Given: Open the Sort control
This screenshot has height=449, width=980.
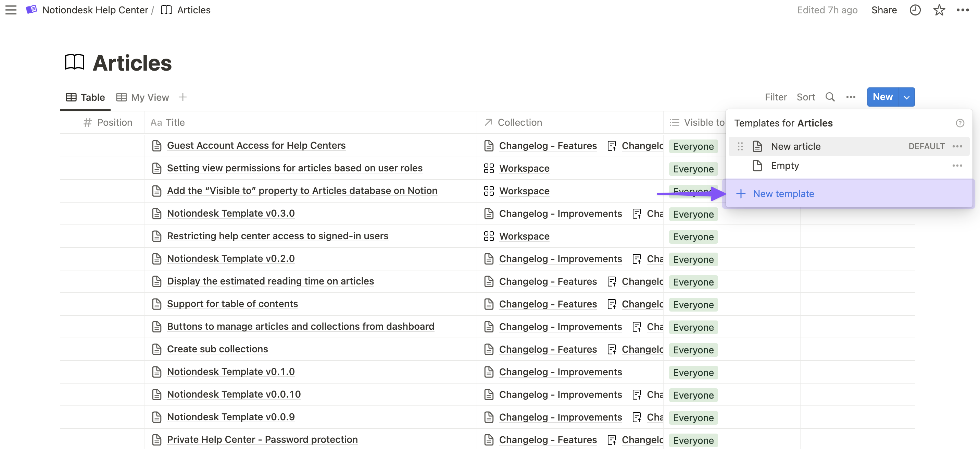Looking at the screenshot, I should point(806,97).
